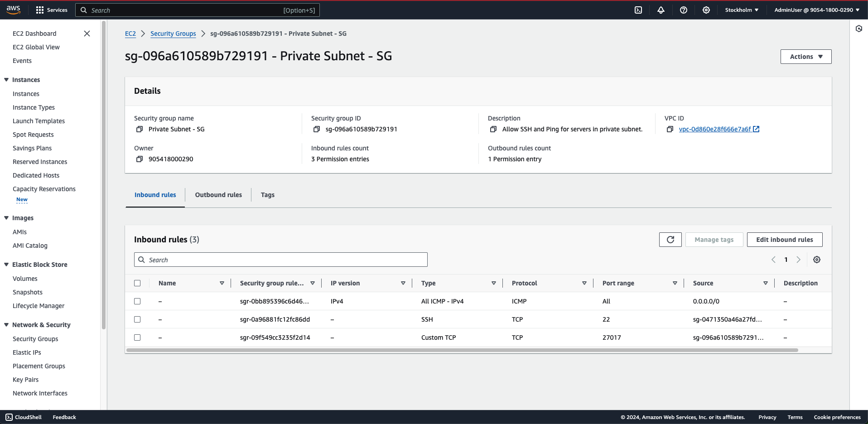Open the CloudShell icon in top bar
This screenshot has height=424, width=868.
pos(638,10)
